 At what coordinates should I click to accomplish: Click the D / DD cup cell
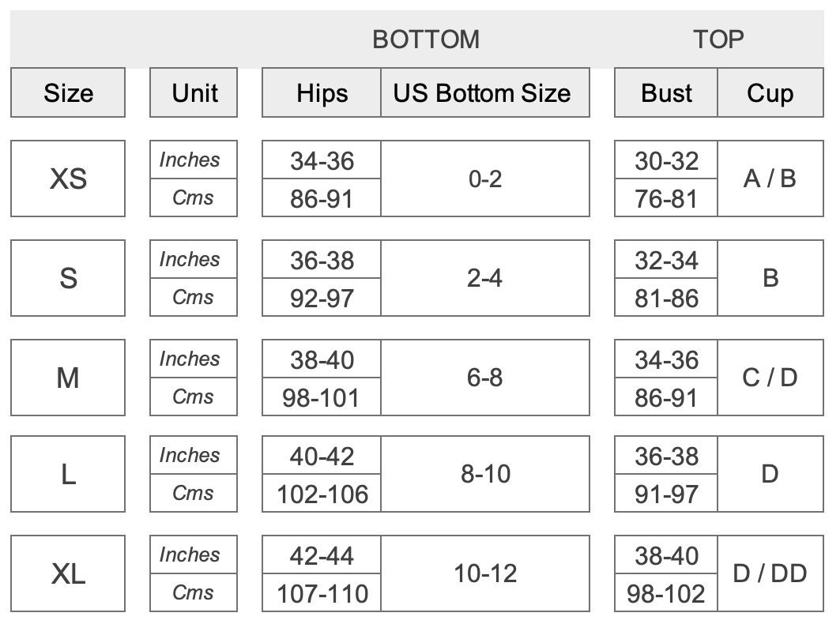770,573
